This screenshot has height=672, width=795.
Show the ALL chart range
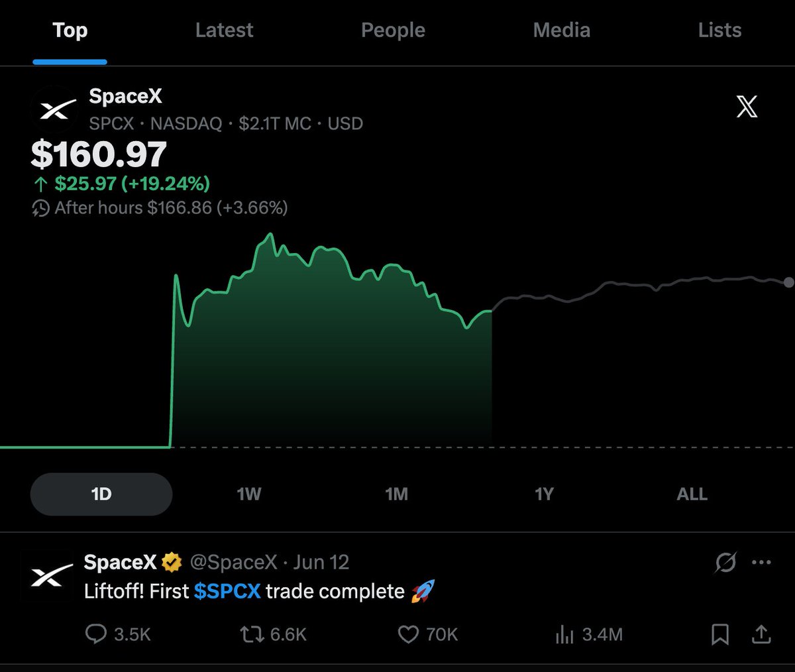(x=692, y=494)
